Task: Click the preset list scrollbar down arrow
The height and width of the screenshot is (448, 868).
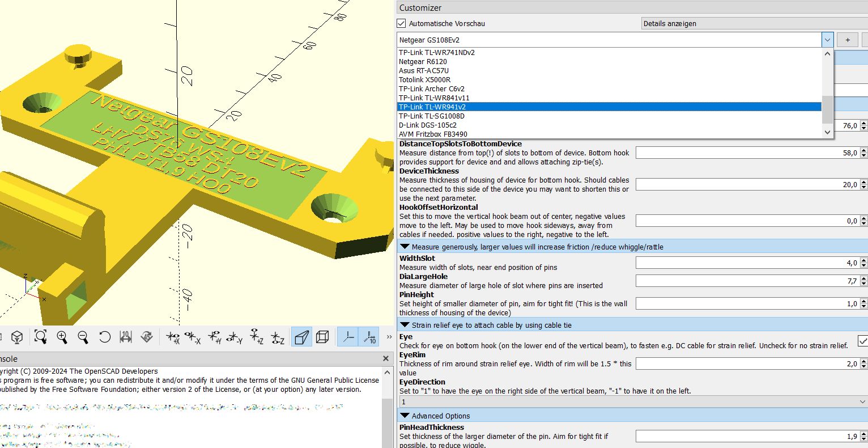Action: 827,132
